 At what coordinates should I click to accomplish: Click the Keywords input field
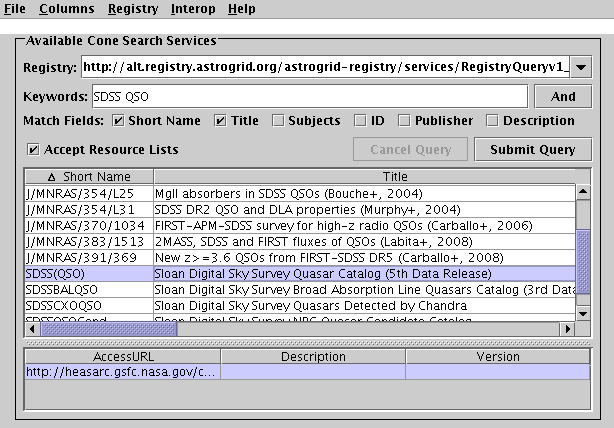tap(310, 96)
